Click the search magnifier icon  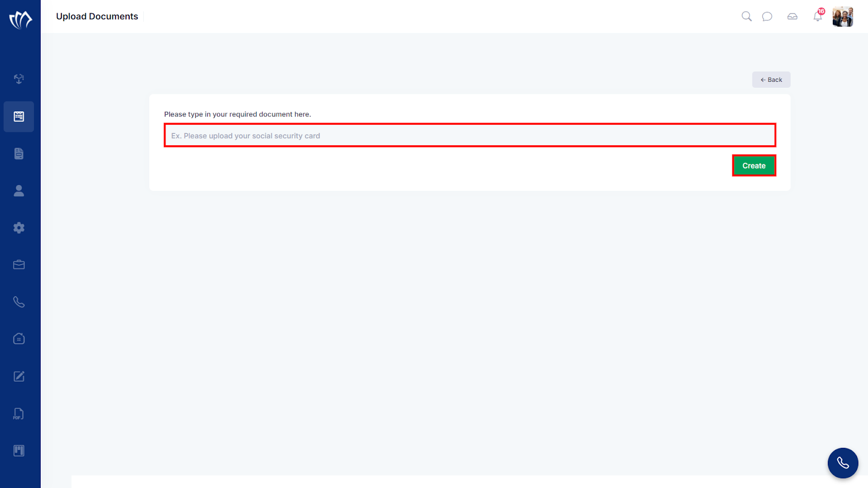click(746, 16)
